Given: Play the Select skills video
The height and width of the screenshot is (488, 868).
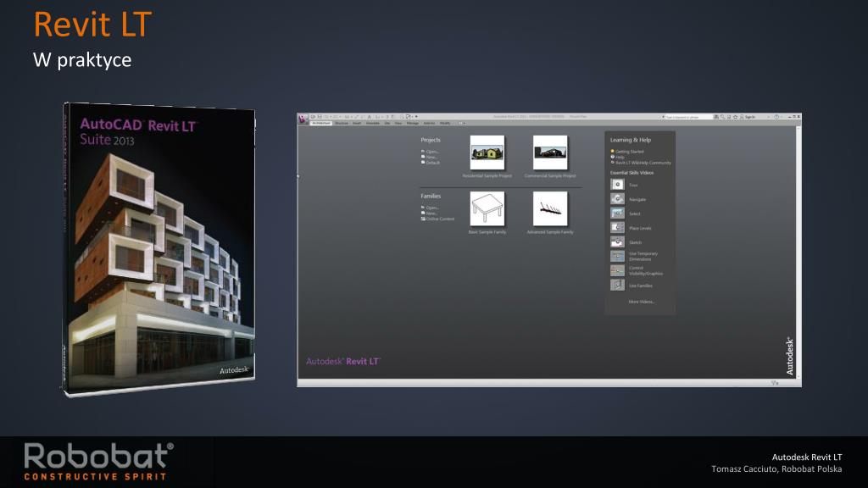Looking at the screenshot, I should point(617,213).
